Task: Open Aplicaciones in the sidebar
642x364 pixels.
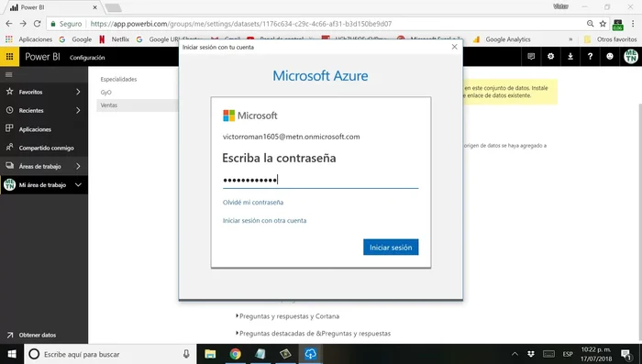Action: tap(35, 129)
